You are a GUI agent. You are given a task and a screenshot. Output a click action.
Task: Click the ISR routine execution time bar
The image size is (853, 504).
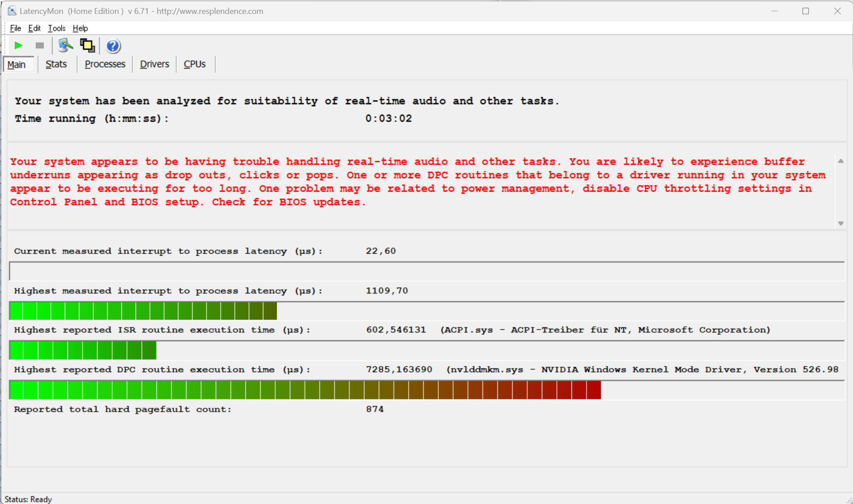point(427,350)
